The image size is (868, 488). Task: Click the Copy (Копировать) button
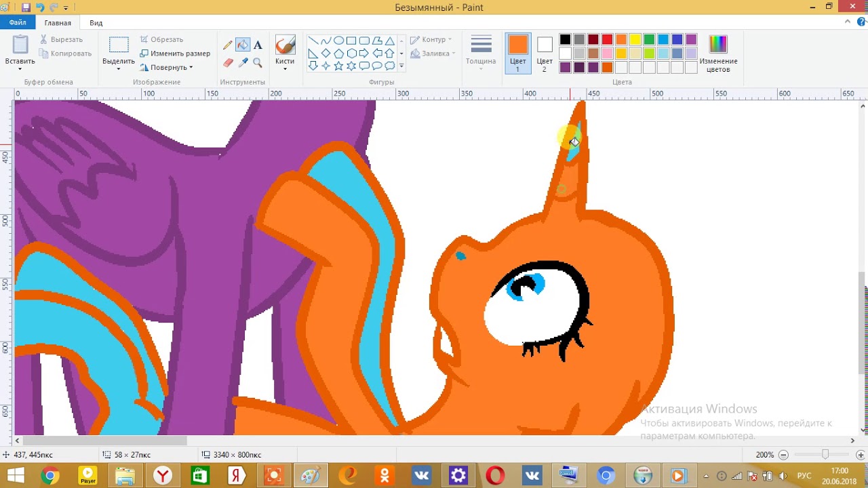tap(65, 54)
